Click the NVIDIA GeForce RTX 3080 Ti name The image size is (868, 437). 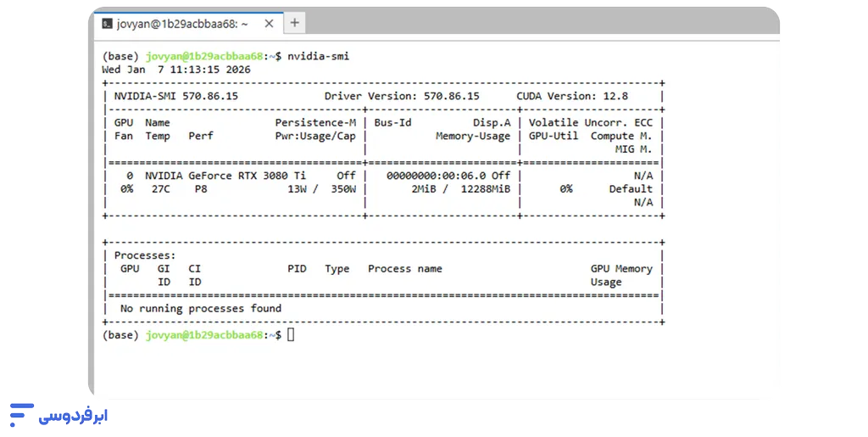click(x=225, y=175)
